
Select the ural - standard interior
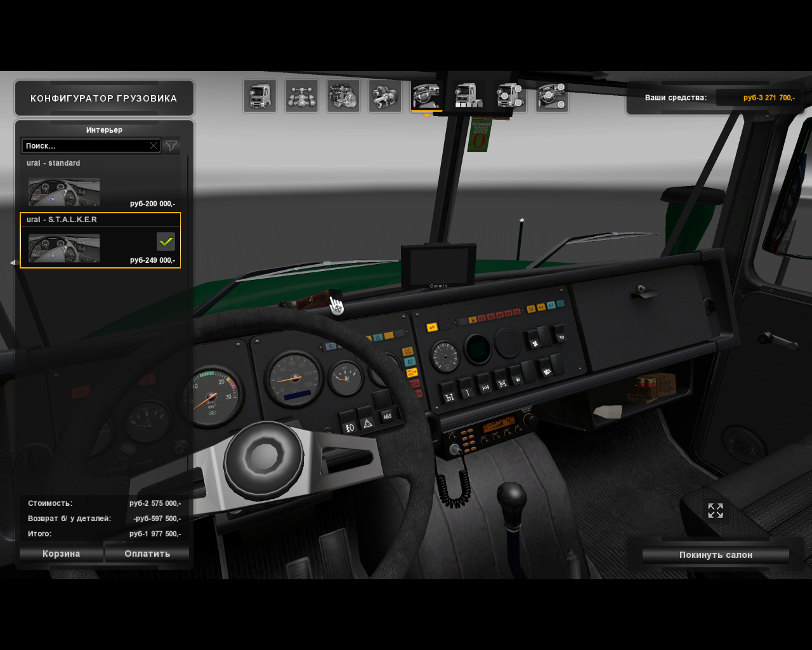100,184
